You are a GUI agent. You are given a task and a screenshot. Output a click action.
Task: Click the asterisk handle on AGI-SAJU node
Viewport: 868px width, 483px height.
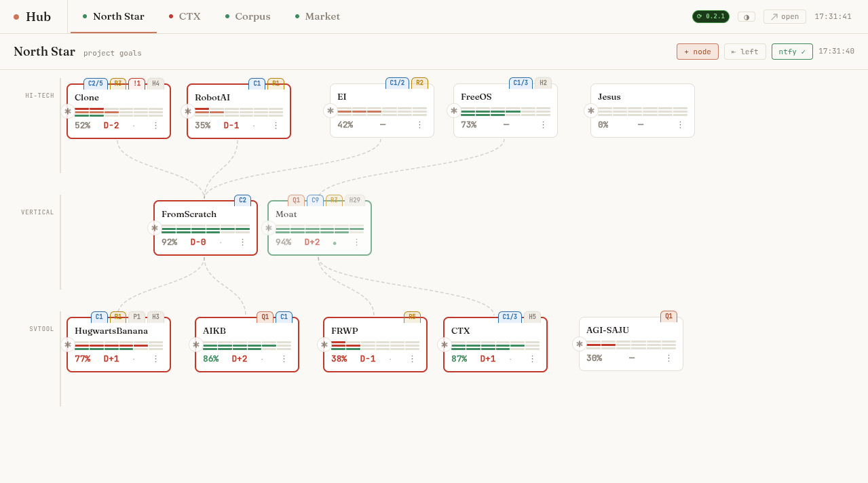pyautogui.click(x=580, y=344)
